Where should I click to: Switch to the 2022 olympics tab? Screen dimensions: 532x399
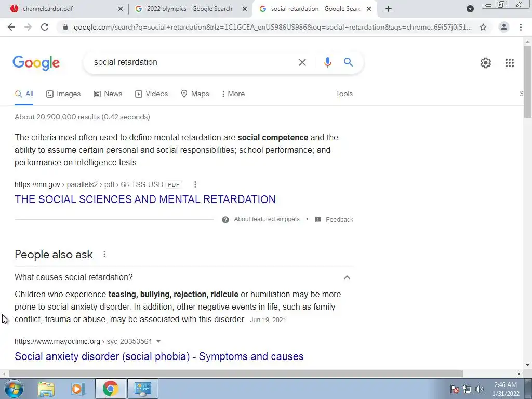(x=189, y=9)
